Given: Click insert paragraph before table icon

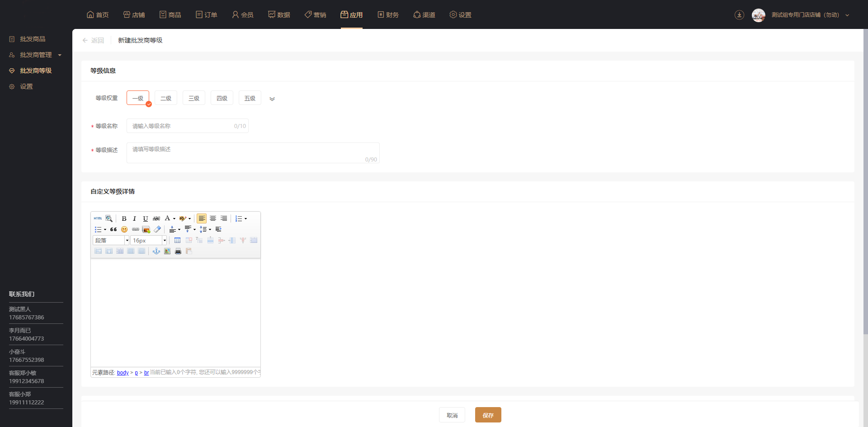Looking at the screenshot, I should (x=199, y=240).
